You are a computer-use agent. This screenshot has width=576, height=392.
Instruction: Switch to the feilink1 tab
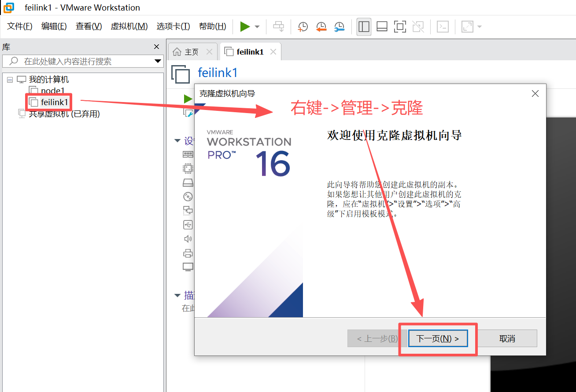click(x=250, y=52)
